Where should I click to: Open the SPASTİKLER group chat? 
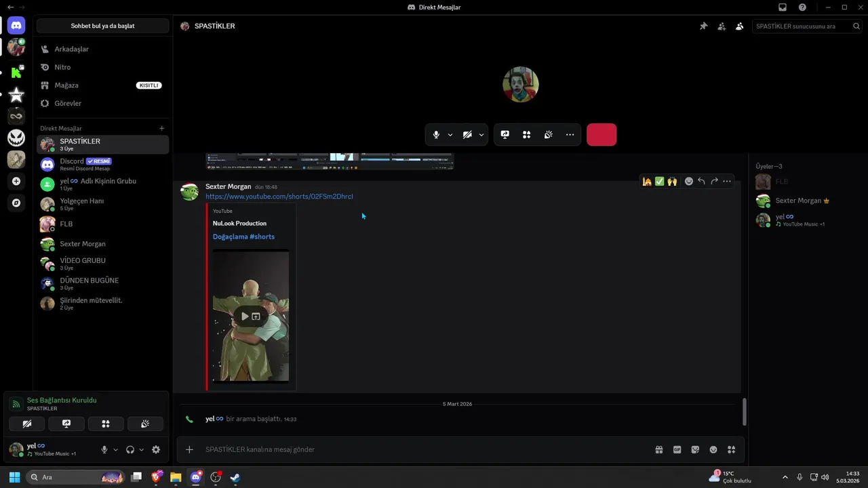click(102, 144)
